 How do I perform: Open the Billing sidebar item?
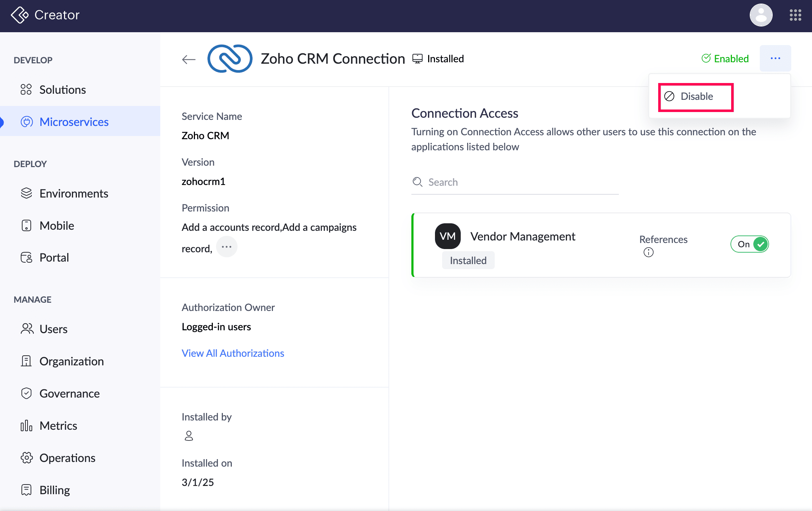tap(54, 490)
